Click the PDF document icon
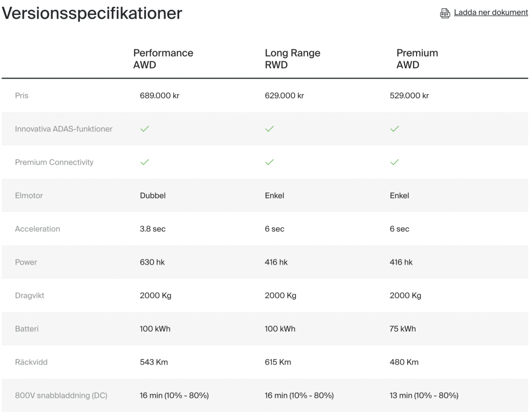The width and height of the screenshot is (532, 417). click(445, 13)
